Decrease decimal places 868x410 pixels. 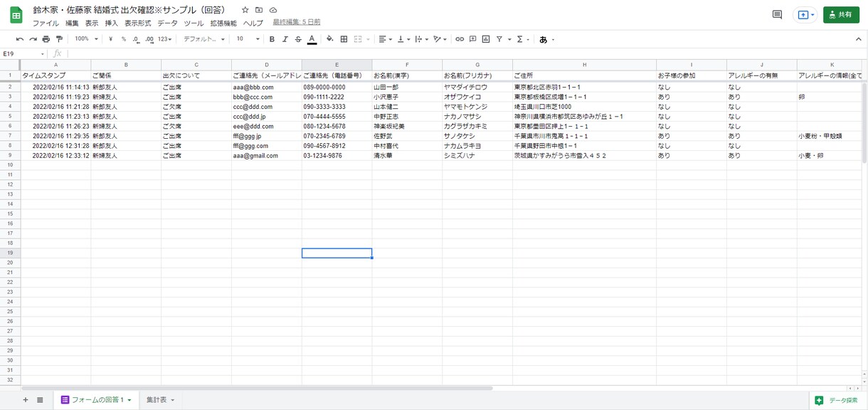[136, 39]
